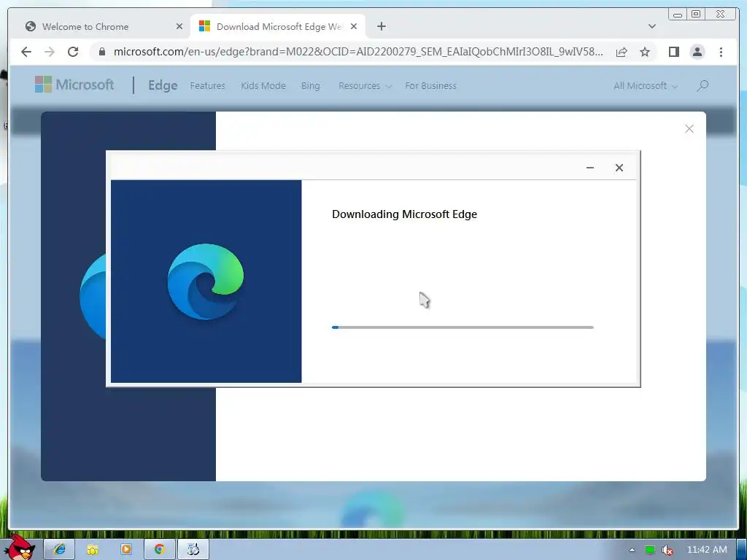Close the Welcome to Chrome tab
747x560 pixels.
click(x=179, y=27)
